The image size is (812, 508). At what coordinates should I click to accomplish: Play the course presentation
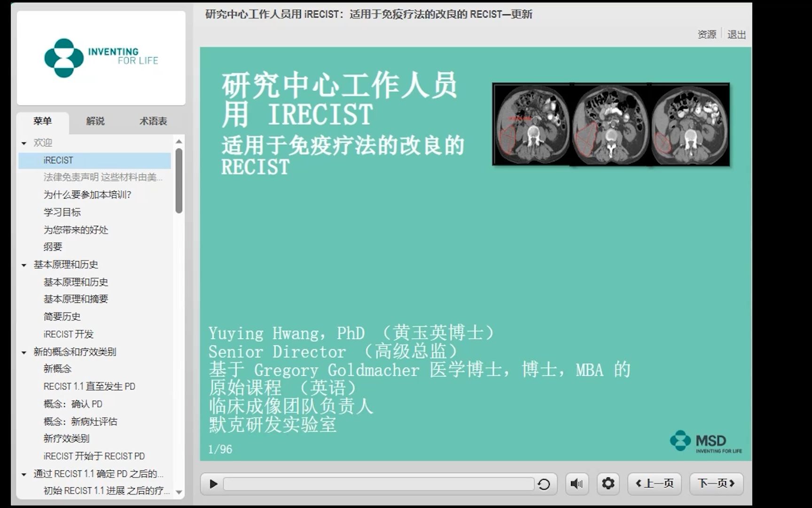tap(213, 484)
